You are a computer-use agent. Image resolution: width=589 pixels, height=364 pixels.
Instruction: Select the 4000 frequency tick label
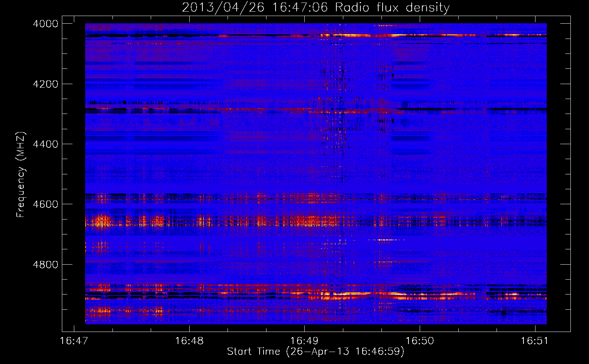pos(46,24)
